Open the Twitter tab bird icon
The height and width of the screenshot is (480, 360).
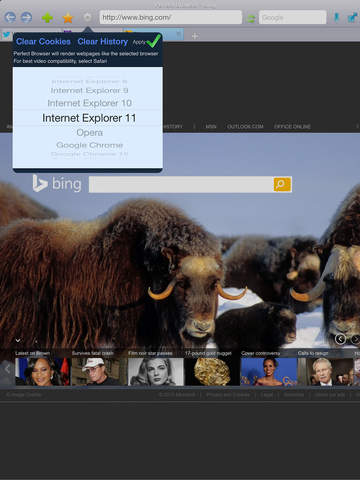click(x=6, y=35)
